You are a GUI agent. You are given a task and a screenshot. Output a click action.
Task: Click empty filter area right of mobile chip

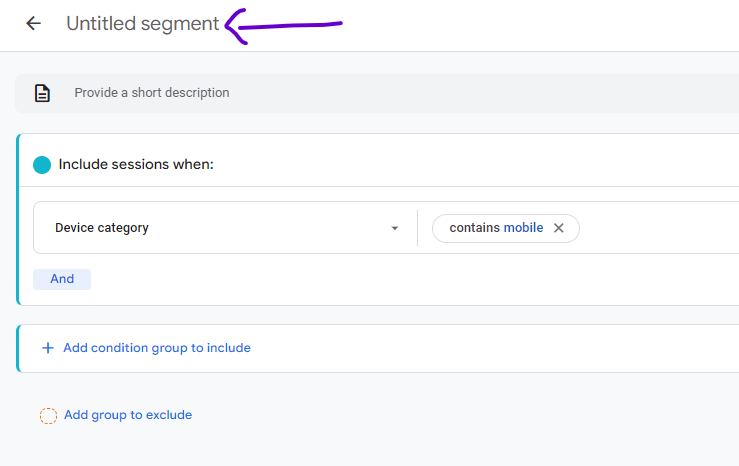point(660,228)
